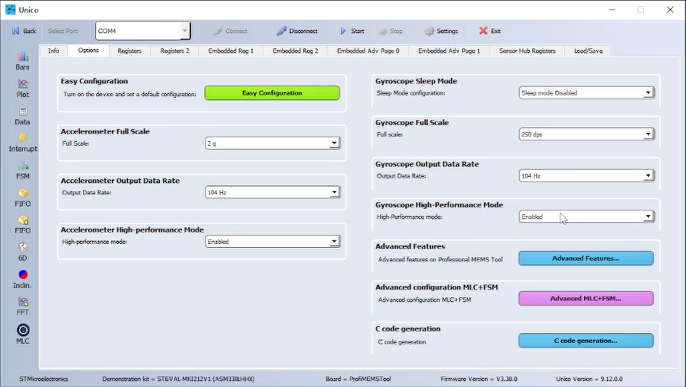Switch to the Info tab

pyautogui.click(x=53, y=51)
